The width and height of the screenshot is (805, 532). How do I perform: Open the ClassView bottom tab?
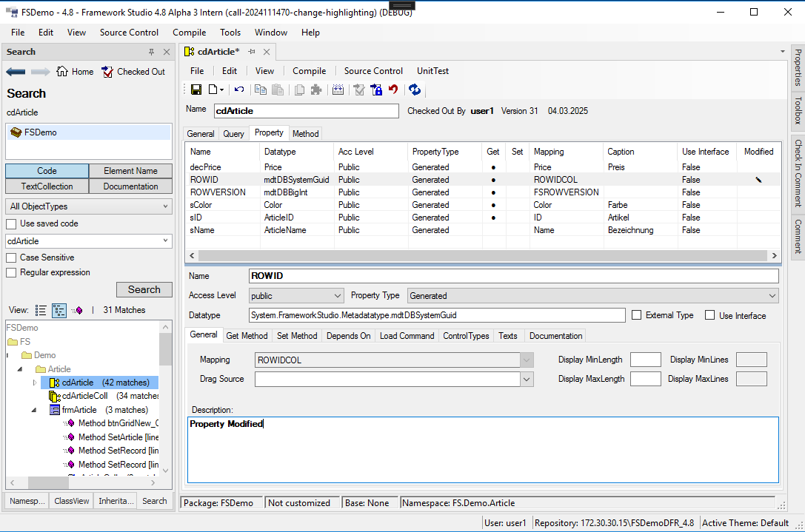[71, 501]
